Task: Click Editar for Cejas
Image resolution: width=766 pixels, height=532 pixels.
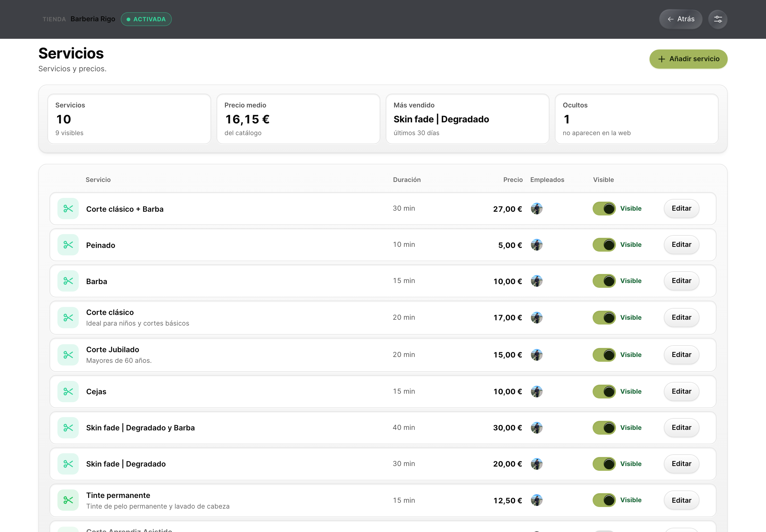Action: (x=681, y=391)
